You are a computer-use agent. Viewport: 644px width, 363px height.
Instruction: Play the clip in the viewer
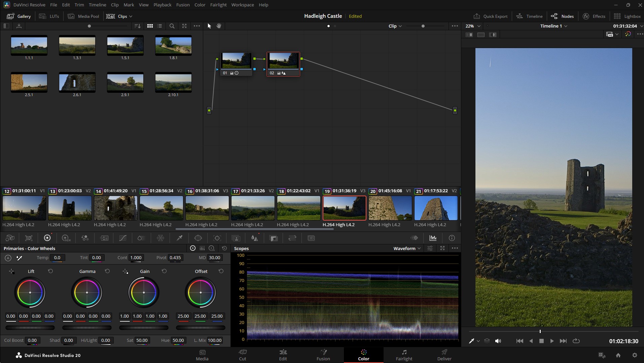point(552,341)
